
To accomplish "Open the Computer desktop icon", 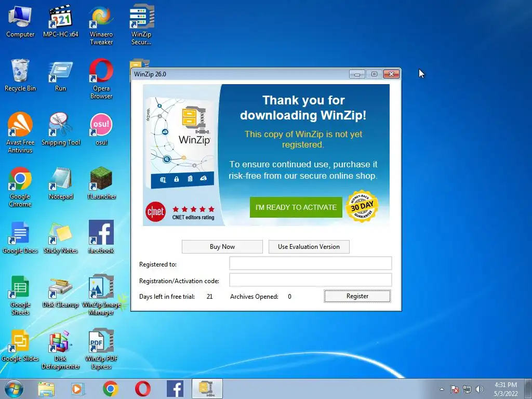I will 20,21.
